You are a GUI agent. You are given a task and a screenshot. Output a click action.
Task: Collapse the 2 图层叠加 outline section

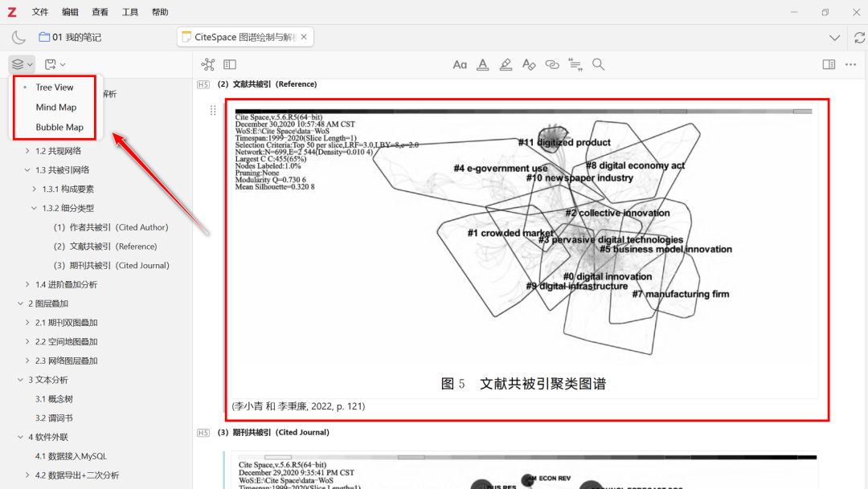21,304
